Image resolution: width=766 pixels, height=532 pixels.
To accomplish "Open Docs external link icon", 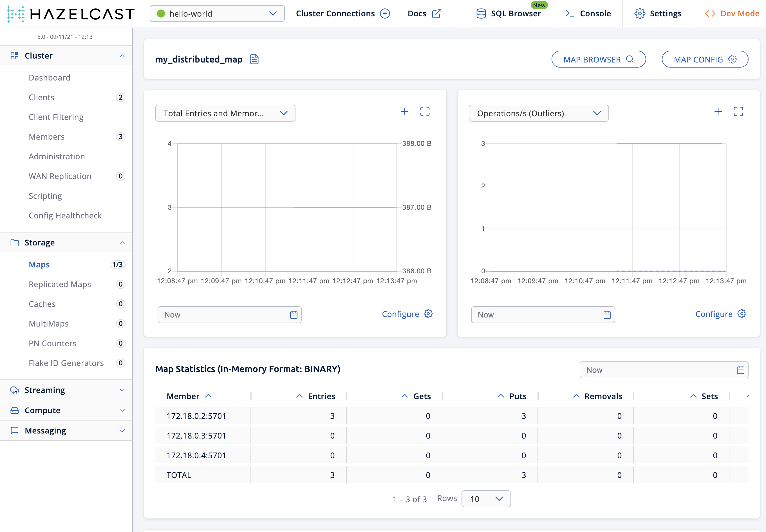I will coord(436,14).
